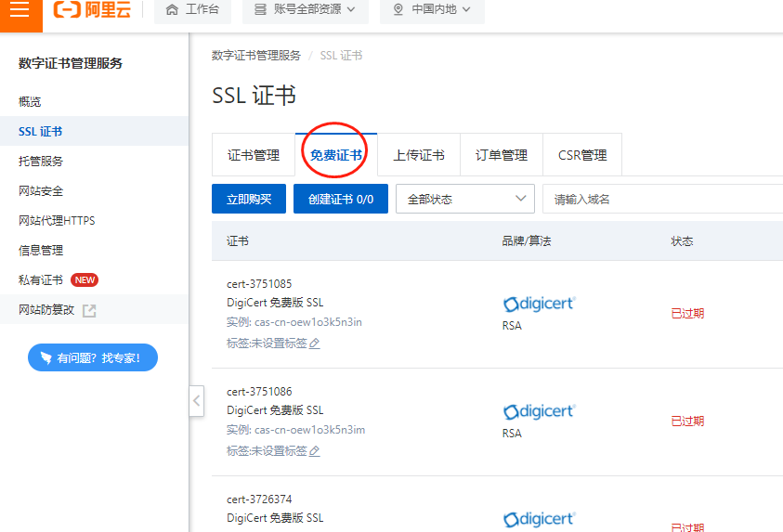Click edit tag pencil for cert-3751085
This screenshot has width=783, height=532.
pos(314,344)
